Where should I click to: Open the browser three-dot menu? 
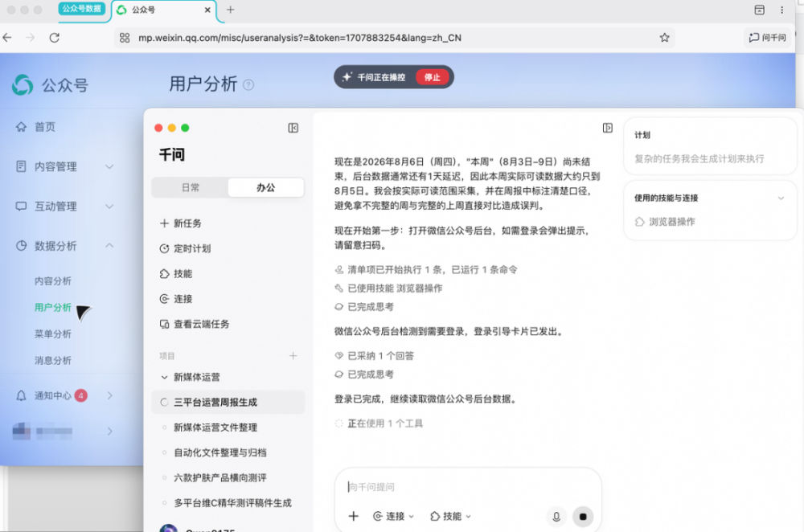click(781, 10)
